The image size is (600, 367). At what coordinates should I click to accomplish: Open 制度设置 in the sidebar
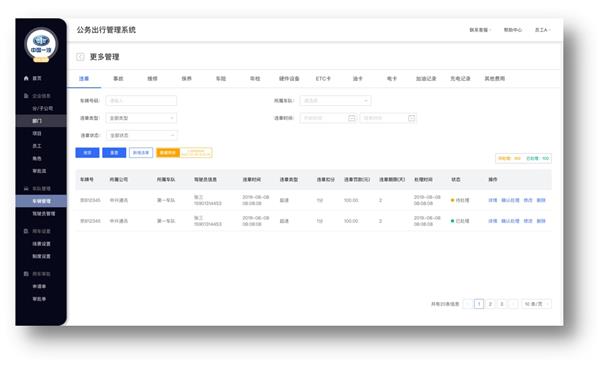click(41, 256)
